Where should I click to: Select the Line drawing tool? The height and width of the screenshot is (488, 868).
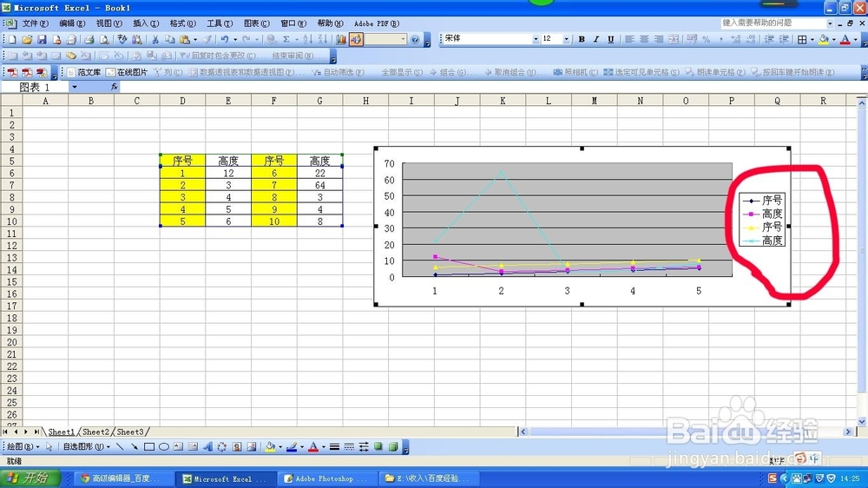[120, 447]
